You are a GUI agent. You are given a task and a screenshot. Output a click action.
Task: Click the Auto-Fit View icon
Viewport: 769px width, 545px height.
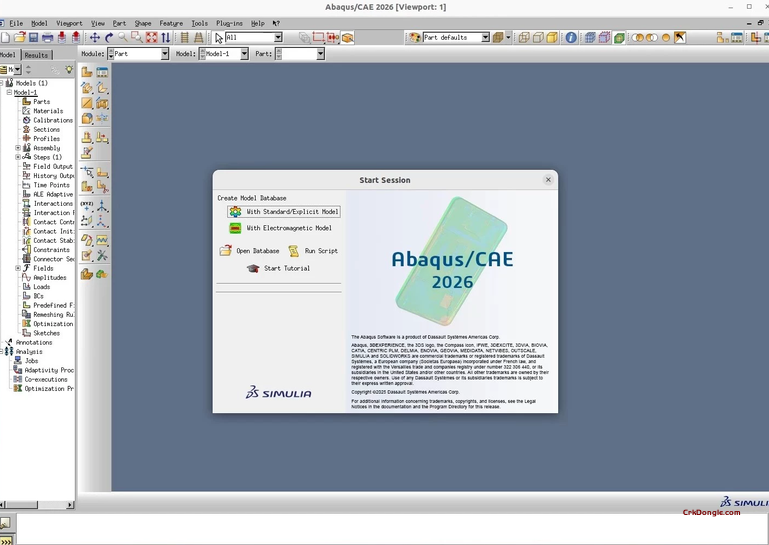pos(152,37)
